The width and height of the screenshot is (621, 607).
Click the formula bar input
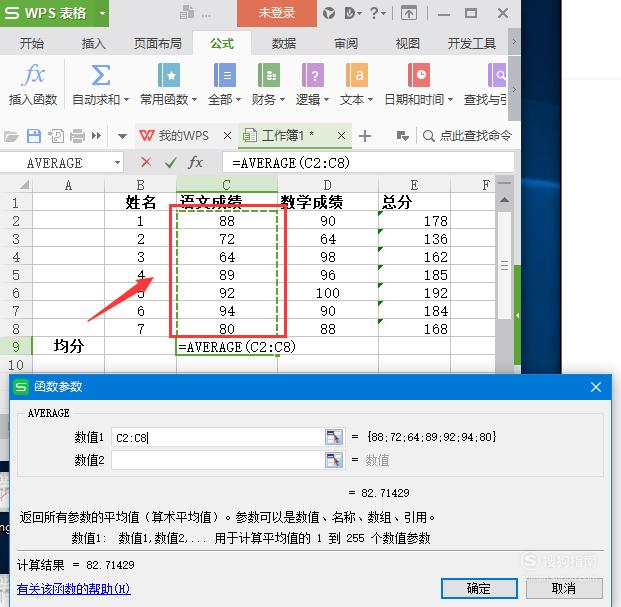pos(368,163)
